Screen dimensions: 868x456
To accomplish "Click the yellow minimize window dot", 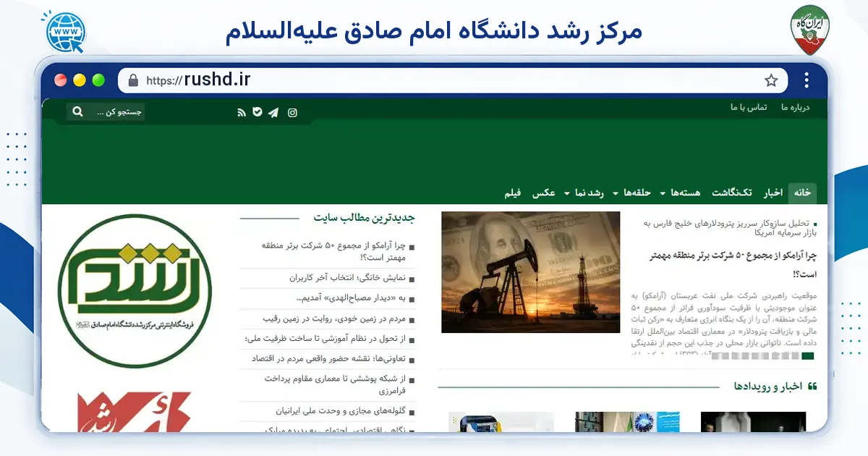I will (80, 80).
